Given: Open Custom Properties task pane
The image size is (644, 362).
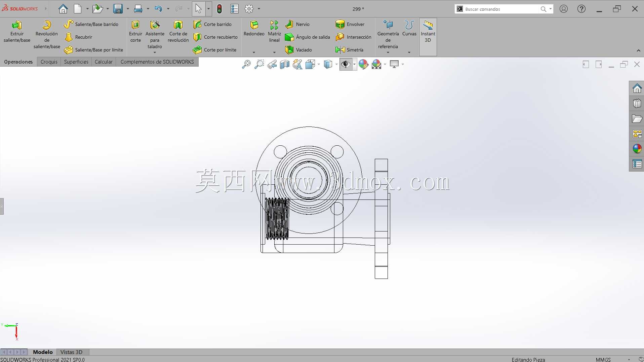Looking at the screenshot, I should (x=637, y=164).
